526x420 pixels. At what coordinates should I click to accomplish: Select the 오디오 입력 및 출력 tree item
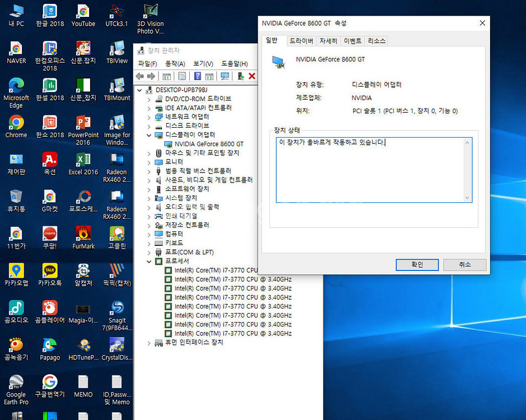pyautogui.click(x=192, y=207)
